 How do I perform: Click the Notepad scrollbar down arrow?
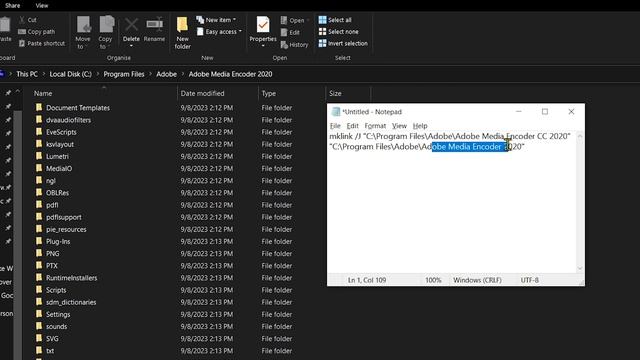[580, 269]
